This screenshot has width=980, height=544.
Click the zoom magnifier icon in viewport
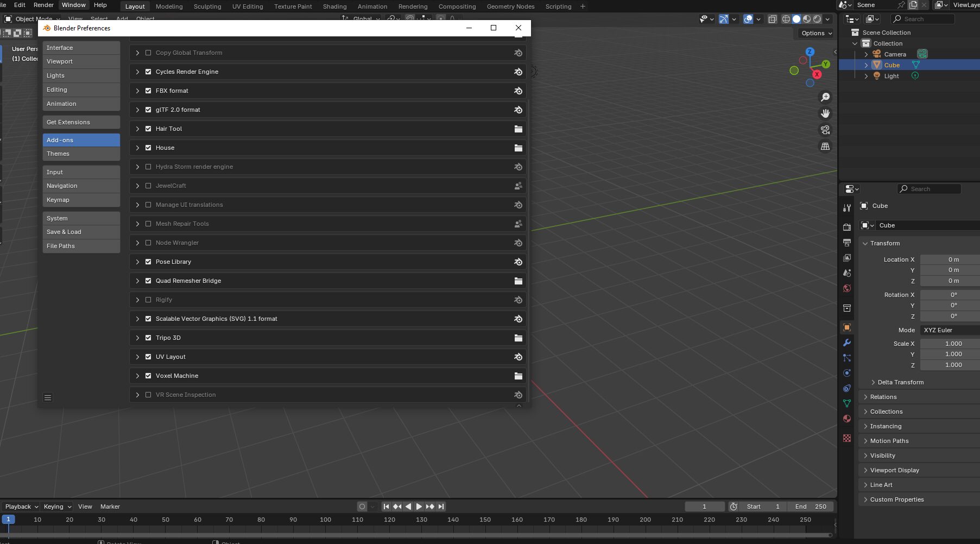(825, 97)
